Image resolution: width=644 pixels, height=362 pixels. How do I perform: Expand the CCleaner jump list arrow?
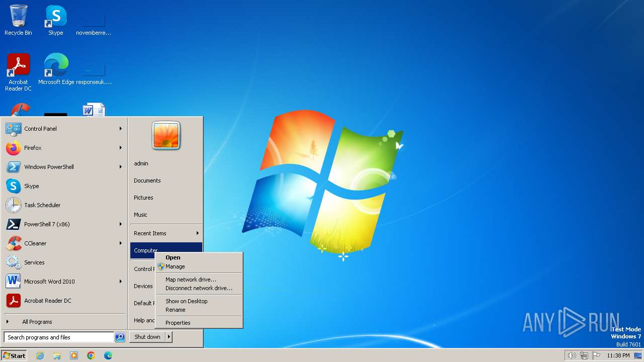121,243
